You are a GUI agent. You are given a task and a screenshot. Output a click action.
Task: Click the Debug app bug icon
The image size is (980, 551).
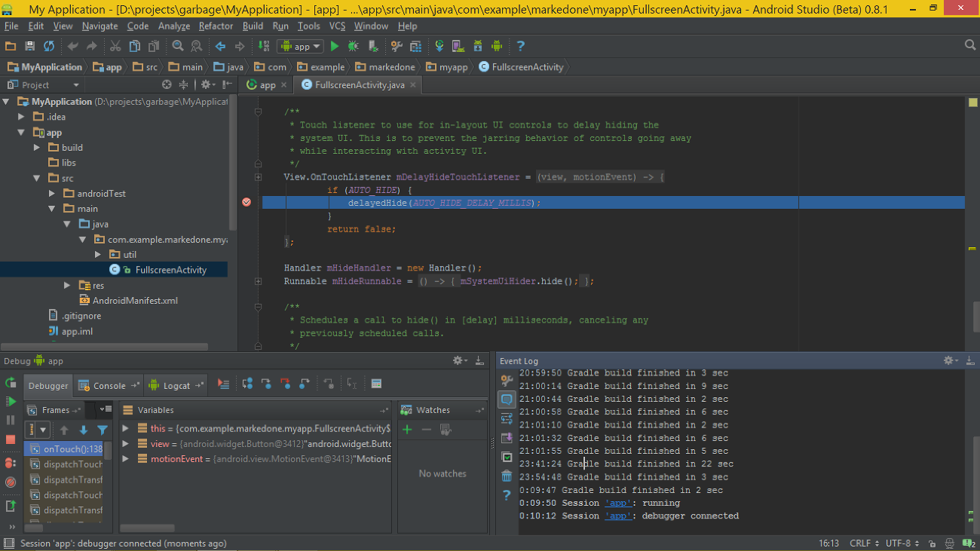[x=353, y=47]
